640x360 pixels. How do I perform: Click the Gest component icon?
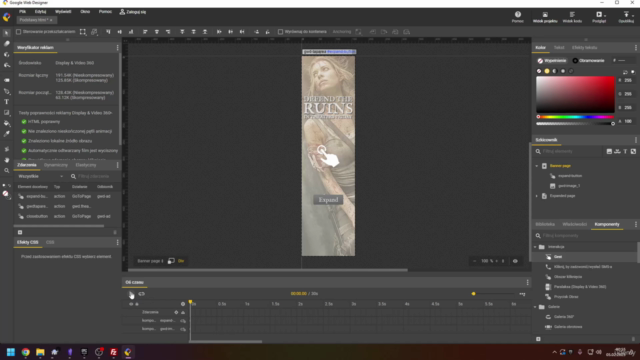coord(548,257)
